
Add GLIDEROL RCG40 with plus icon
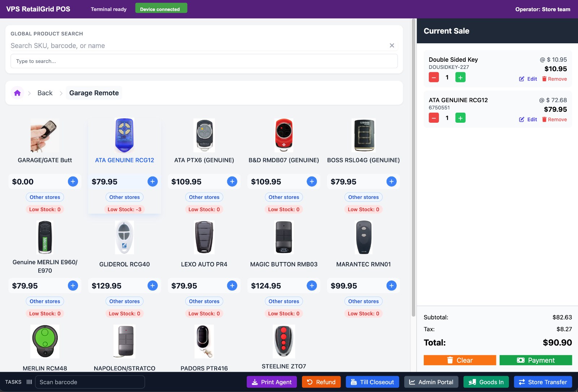point(152,286)
